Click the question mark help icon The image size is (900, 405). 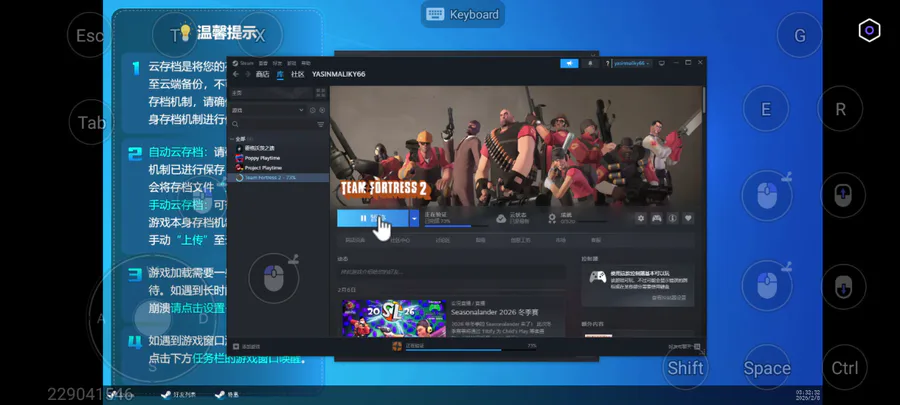click(x=607, y=64)
